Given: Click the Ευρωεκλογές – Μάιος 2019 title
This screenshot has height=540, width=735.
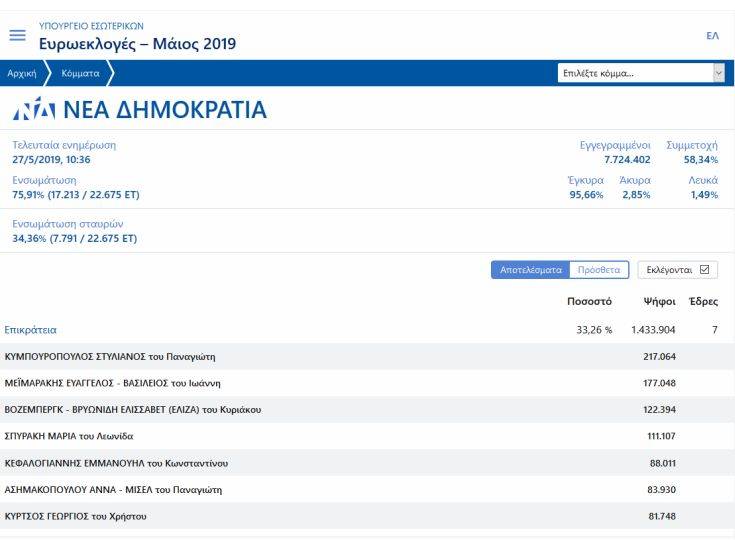Looking at the screenshot, I should pos(138,45).
